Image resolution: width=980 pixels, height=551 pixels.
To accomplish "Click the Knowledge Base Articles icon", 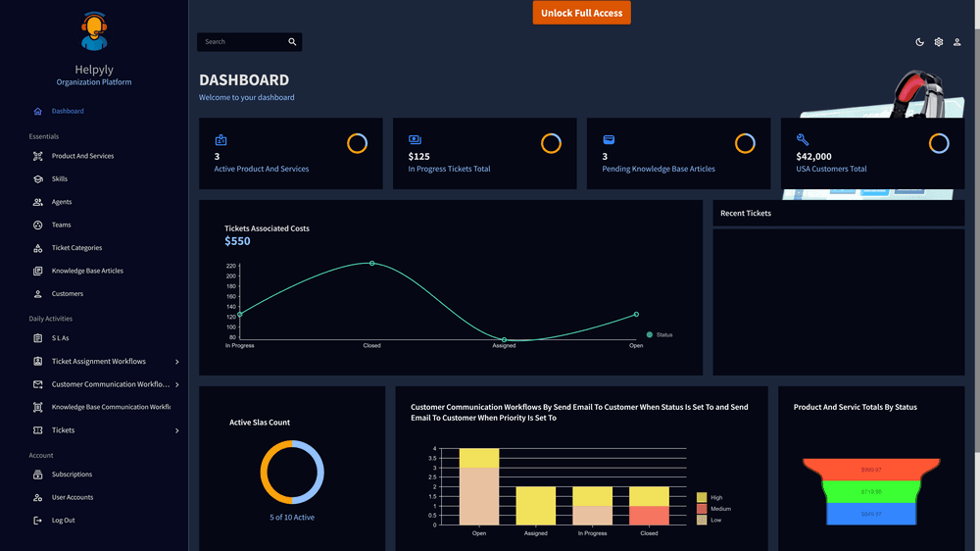I will [x=38, y=271].
